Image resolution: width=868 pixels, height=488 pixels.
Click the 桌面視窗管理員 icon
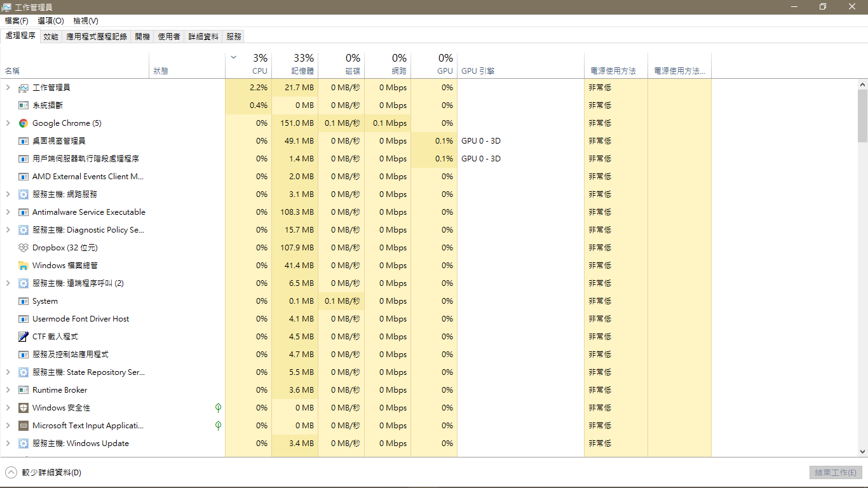point(24,141)
